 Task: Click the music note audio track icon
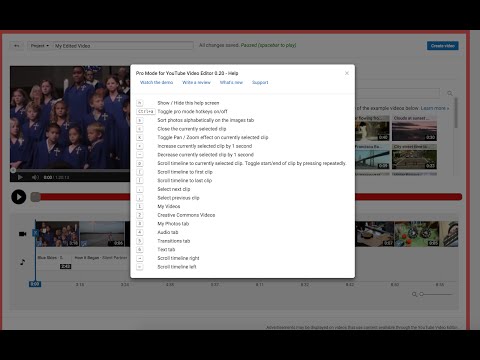click(22, 262)
